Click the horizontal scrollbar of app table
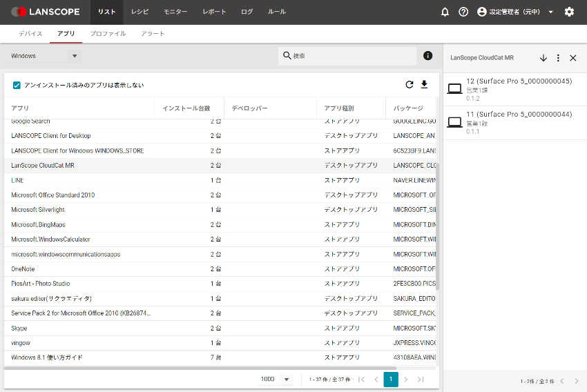 pyautogui.click(x=200, y=368)
